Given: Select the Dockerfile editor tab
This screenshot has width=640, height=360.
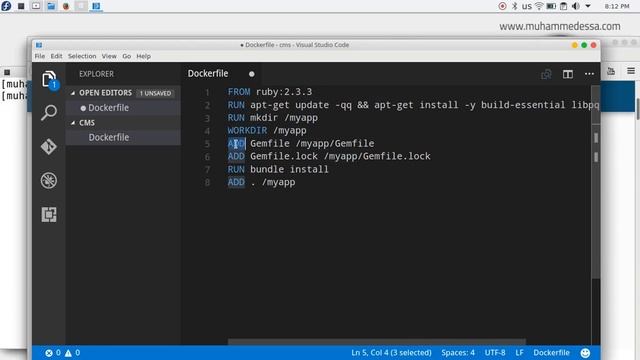Looking at the screenshot, I should (220, 74).
